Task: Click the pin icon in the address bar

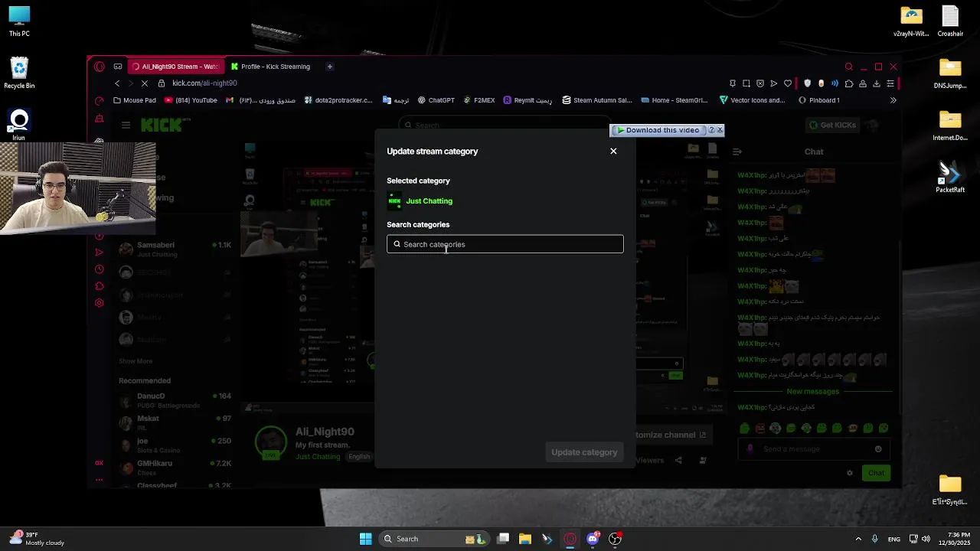Action: [x=733, y=83]
